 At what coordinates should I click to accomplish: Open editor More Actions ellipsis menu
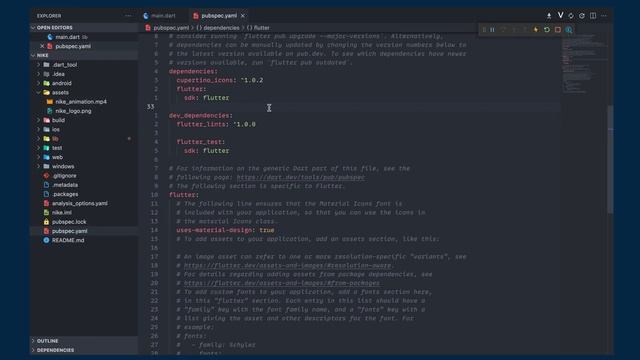click(604, 16)
